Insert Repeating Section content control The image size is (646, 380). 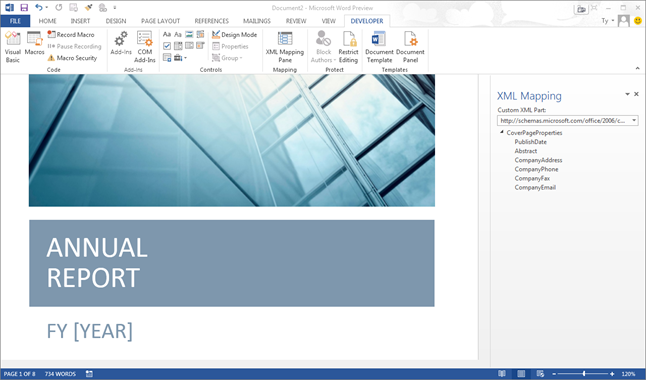tap(167, 58)
